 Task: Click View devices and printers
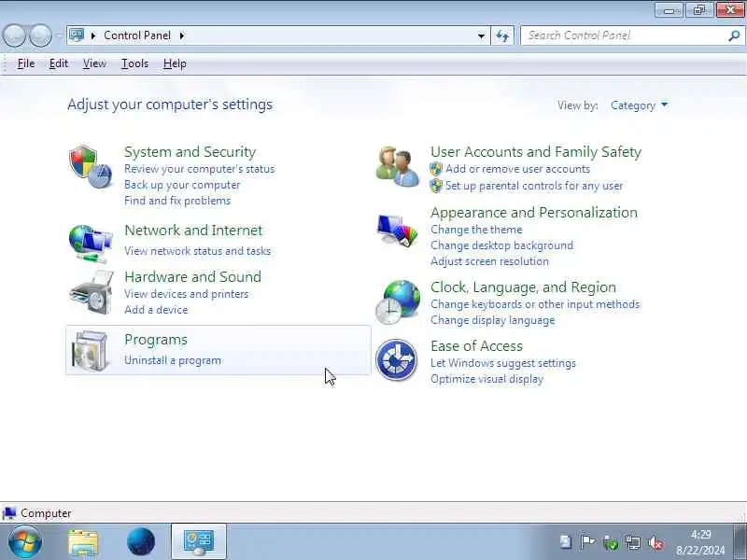click(x=186, y=294)
